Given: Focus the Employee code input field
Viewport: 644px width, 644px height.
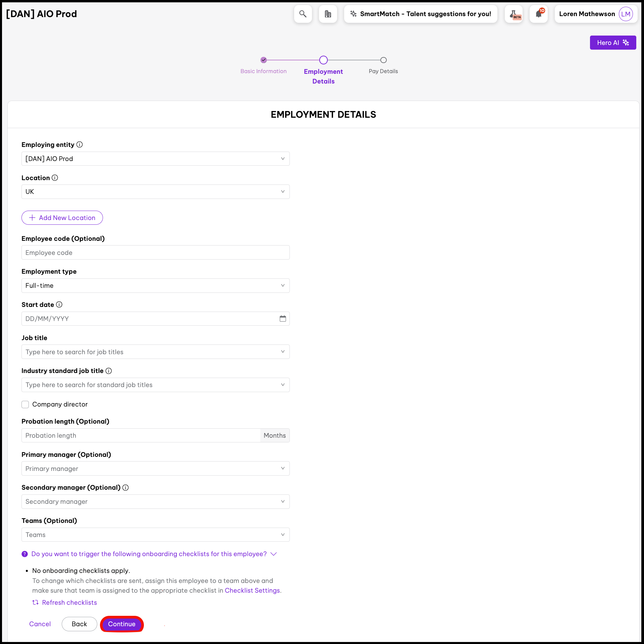Looking at the screenshot, I should click(155, 253).
